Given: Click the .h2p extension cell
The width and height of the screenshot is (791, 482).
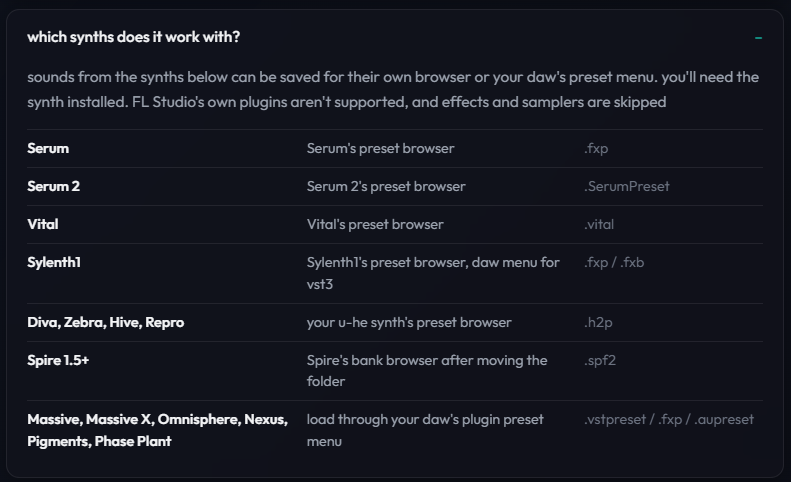Looking at the screenshot, I should (598, 323).
